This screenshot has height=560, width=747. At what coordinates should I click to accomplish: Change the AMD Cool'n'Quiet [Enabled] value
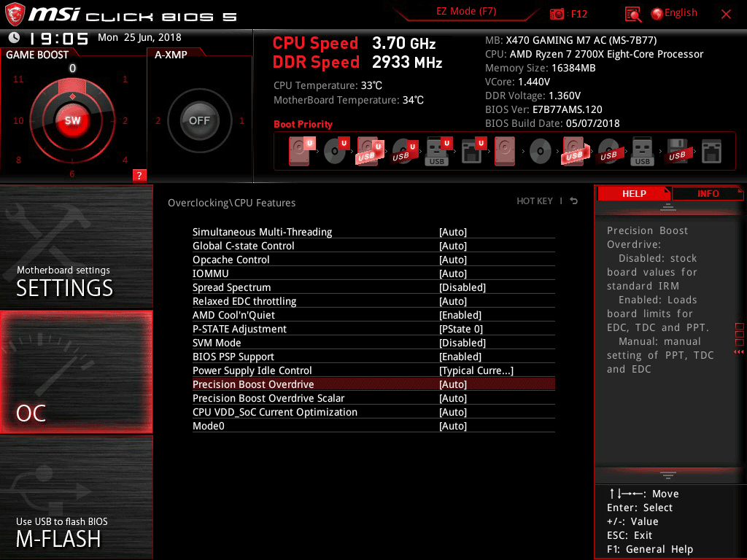click(460, 315)
